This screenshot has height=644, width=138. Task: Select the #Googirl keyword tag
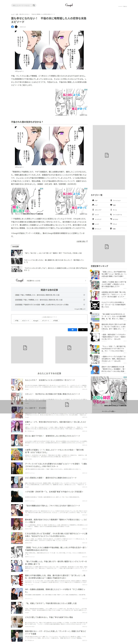[x=36, y=320]
